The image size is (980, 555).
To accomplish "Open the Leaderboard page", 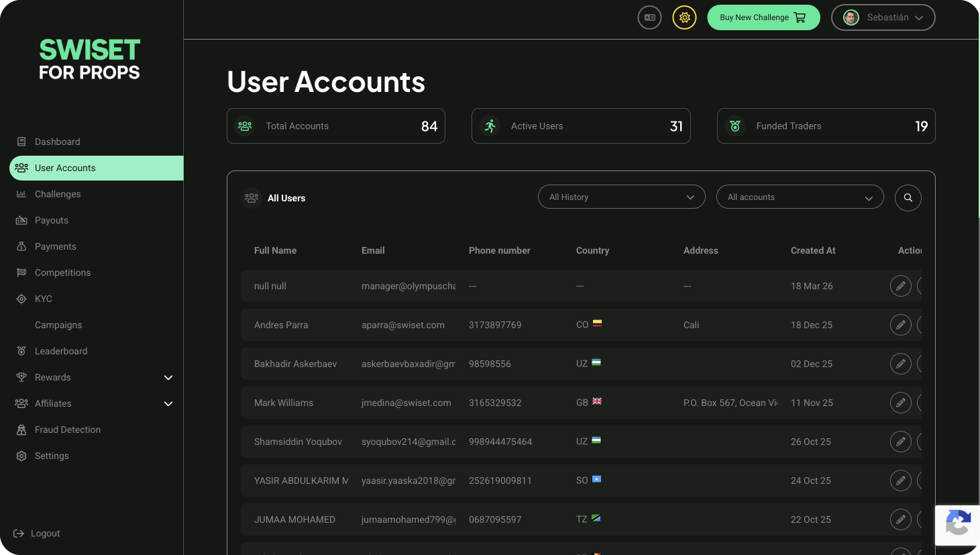I will (61, 351).
